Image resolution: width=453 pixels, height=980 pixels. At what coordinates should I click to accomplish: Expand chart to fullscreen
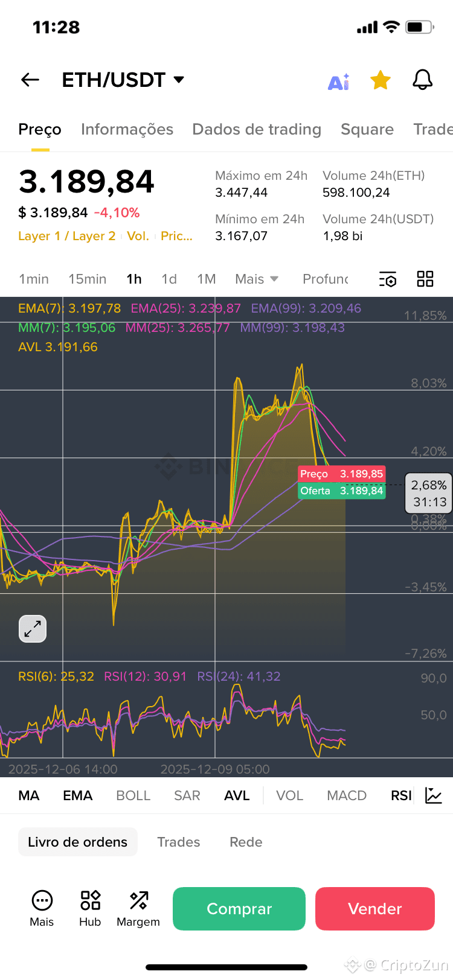tap(33, 629)
